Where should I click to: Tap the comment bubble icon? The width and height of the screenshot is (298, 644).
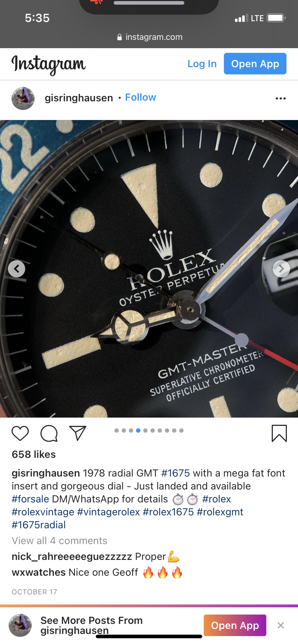[x=49, y=433]
